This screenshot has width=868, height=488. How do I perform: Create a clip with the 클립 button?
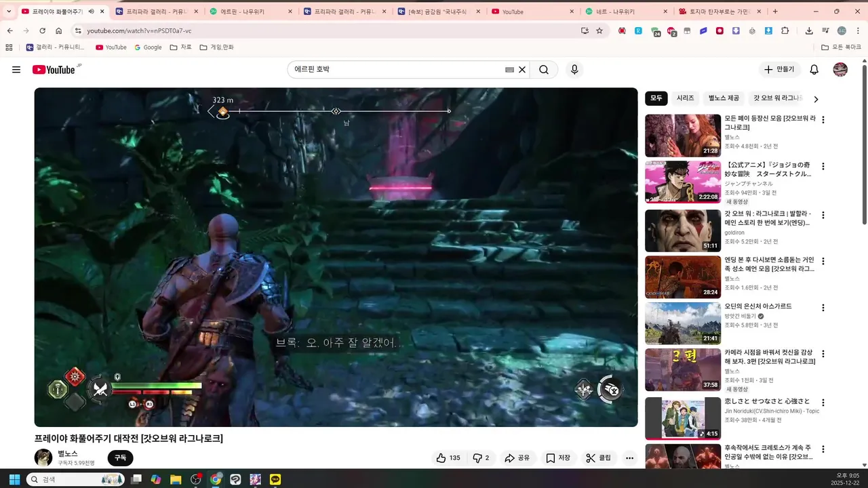pyautogui.click(x=598, y=458)
